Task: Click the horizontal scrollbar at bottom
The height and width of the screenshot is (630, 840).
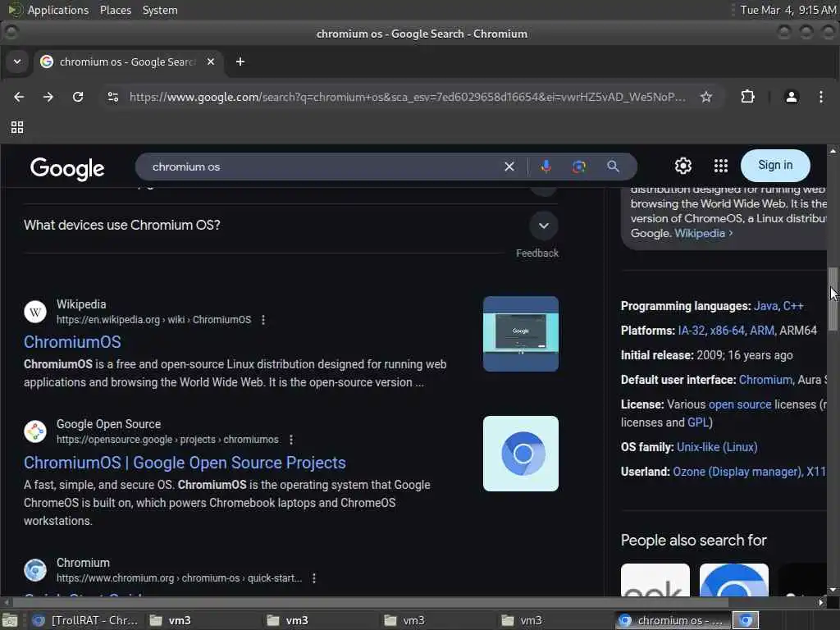Action: [x=370, y=602]
